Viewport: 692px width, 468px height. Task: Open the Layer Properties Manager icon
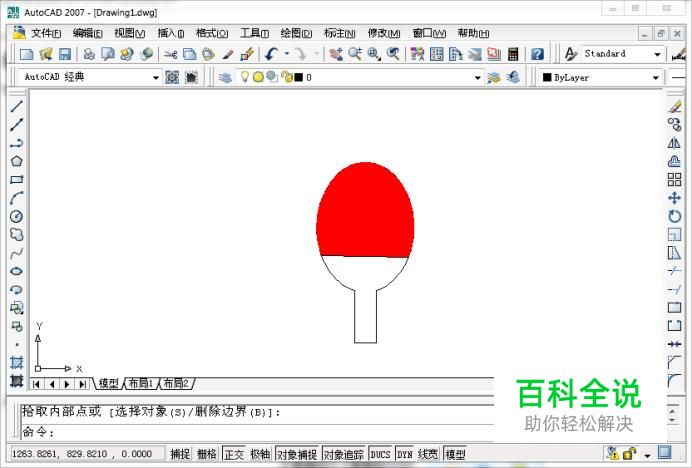pyautogui.click(x=225, y=78)
